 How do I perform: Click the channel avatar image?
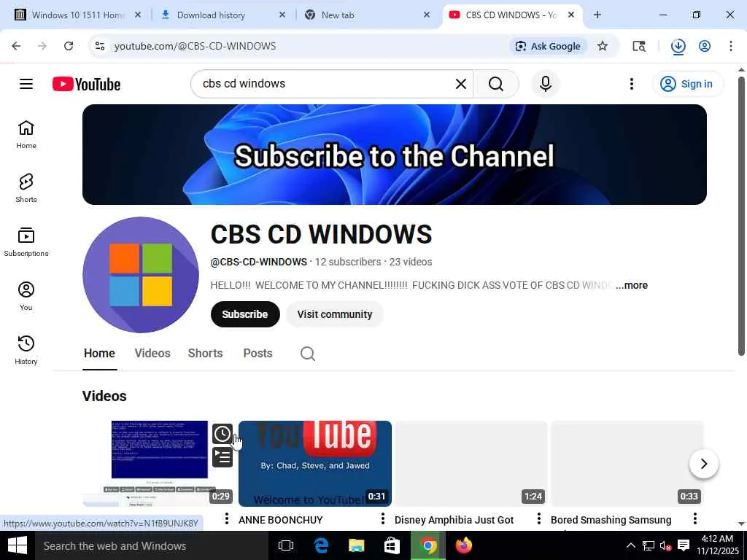(x=141, y=275)
